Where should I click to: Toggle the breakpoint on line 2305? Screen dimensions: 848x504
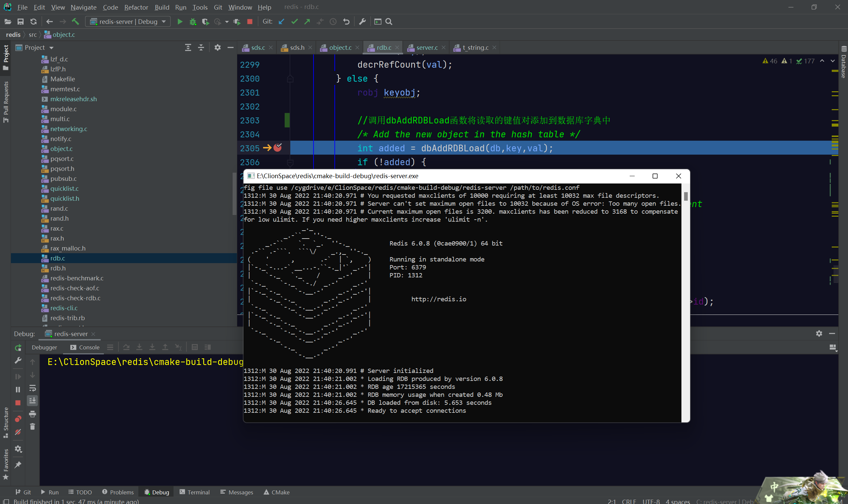(x=278, y=148)
